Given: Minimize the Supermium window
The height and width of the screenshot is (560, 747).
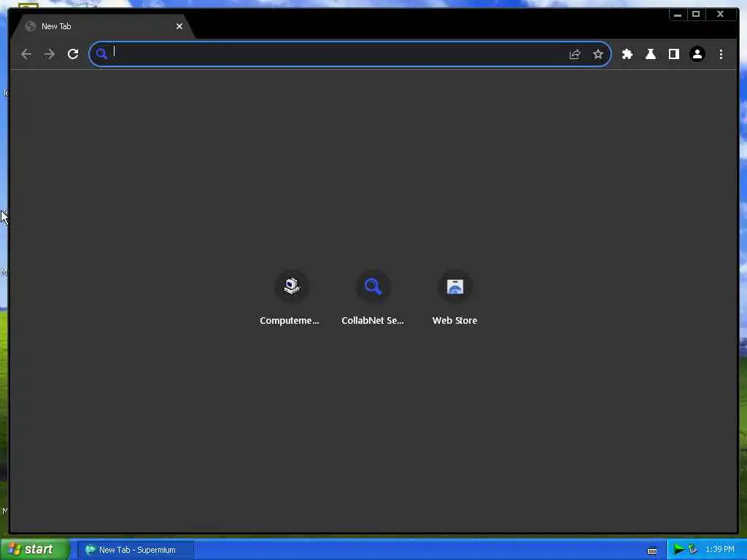Looking at the screenshot, I should pyautogui.click(x=678, y=15).
